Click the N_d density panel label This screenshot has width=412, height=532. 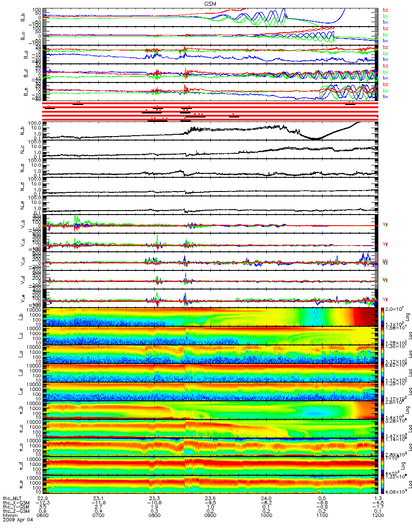[x=22, y=187]
